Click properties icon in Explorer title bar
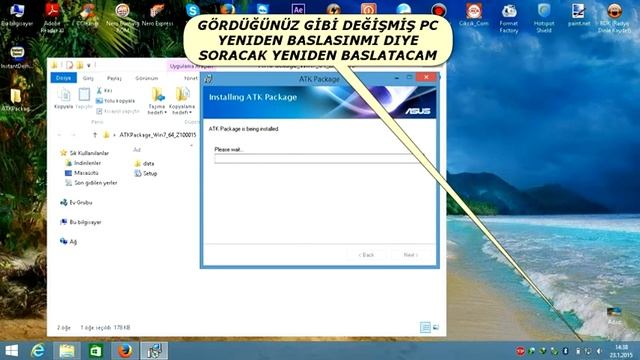640x360 pixels. [69, 65]
